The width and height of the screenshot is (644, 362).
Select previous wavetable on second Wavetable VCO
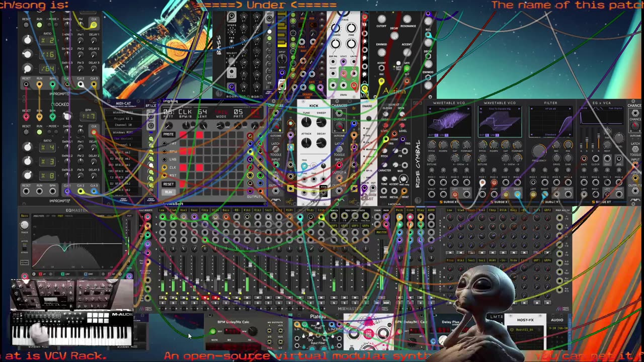coord(480,109)
